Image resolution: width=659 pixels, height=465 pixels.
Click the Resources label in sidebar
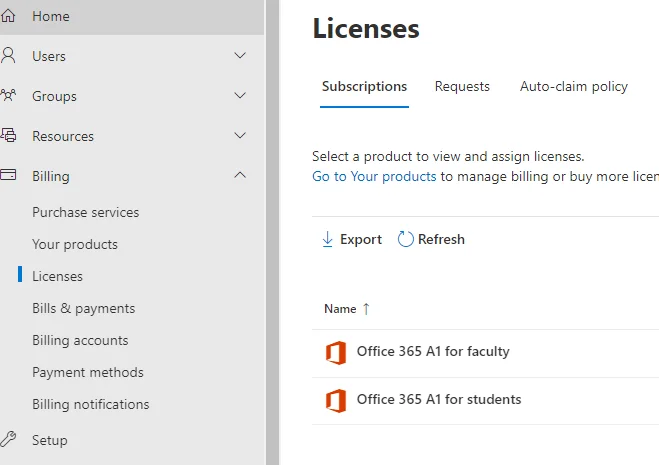tap(63, 136)
